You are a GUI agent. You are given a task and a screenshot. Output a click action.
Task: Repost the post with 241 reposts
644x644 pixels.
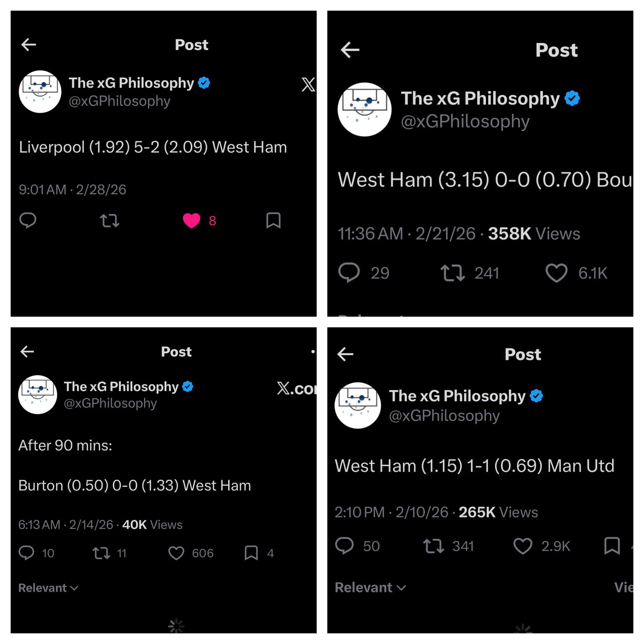(x=452, y=273)
